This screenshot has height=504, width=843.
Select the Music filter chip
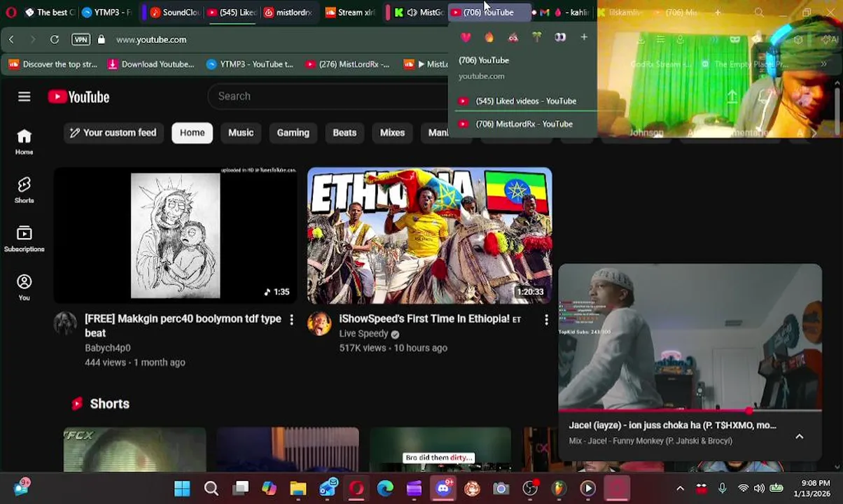coord(241,132)
